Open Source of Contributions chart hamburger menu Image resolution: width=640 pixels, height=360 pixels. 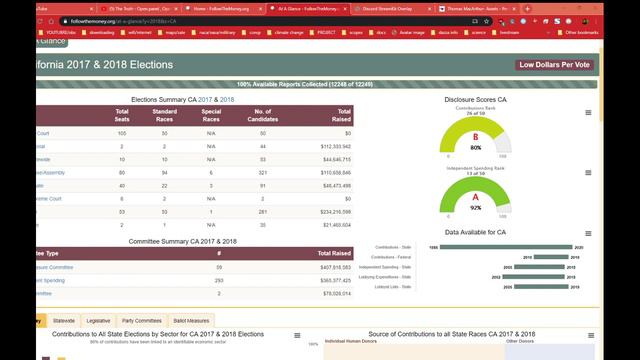click(591, 336)
